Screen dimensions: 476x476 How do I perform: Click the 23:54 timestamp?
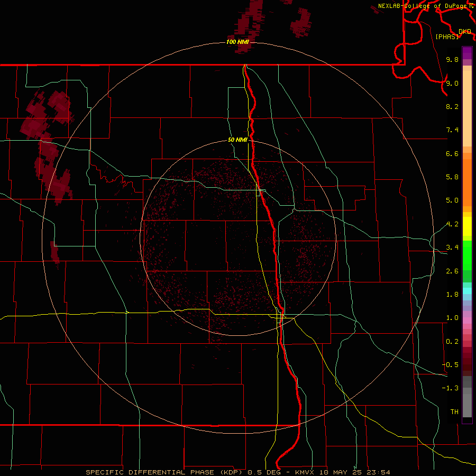tap(379, 472)
